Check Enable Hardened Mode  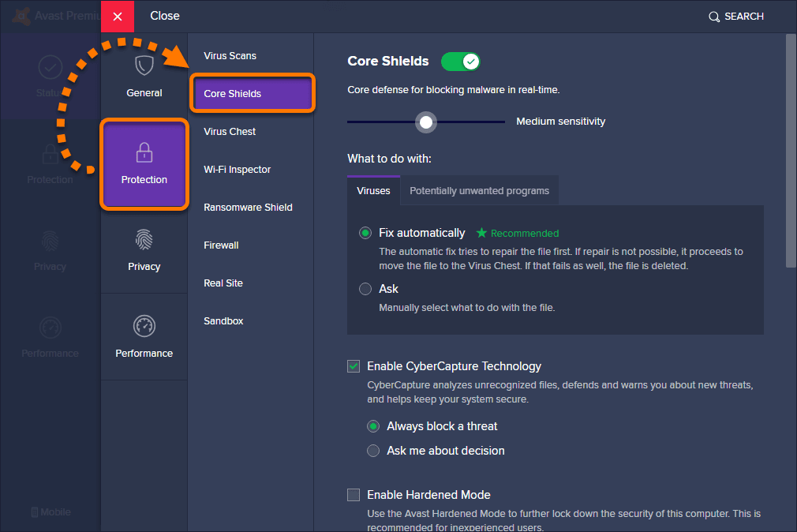[354, 495]
